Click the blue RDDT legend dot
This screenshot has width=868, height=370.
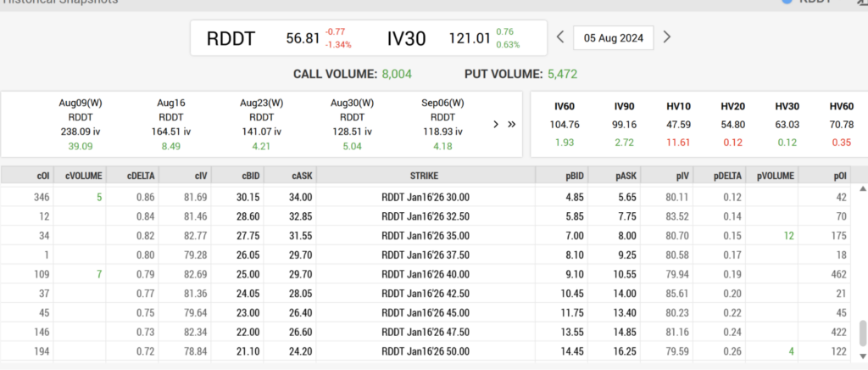click(x=787, y=2)
